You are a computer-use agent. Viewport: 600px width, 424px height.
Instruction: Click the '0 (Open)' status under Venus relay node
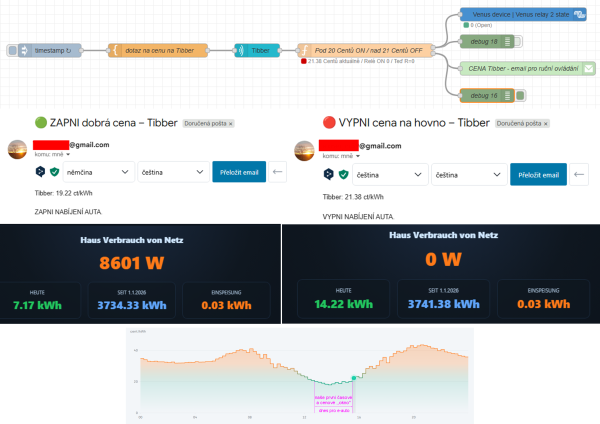point(478,25)
